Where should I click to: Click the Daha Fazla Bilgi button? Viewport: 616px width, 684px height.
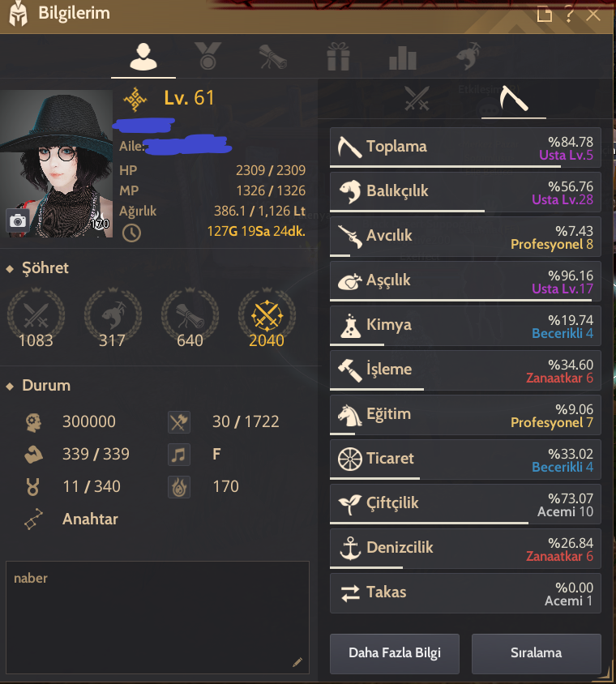tap(395, 653)
